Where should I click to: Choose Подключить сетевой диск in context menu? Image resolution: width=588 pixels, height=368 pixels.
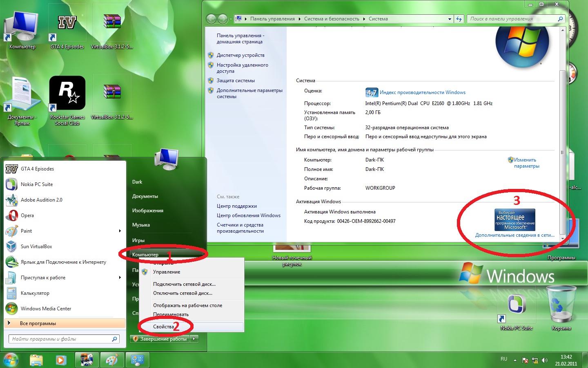tap(192, 284)
